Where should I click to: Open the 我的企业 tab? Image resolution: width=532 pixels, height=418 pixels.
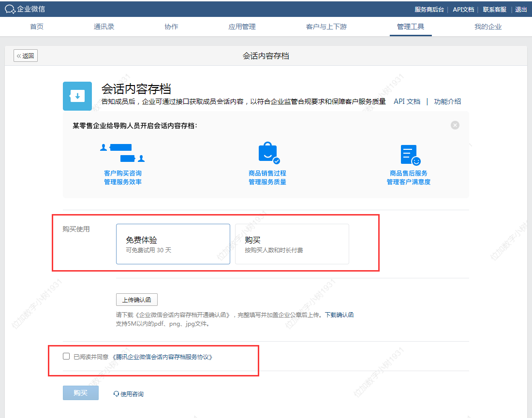click(x=488, y=27)
